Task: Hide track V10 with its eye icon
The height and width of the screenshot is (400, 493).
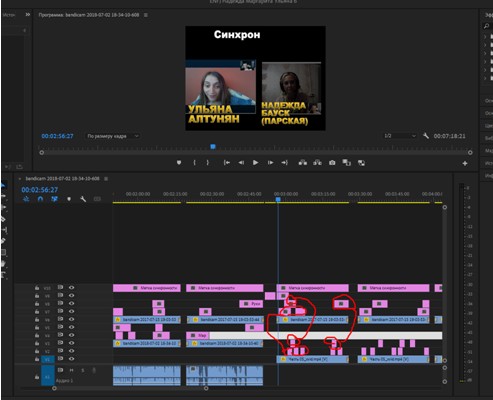Action: 71,287
